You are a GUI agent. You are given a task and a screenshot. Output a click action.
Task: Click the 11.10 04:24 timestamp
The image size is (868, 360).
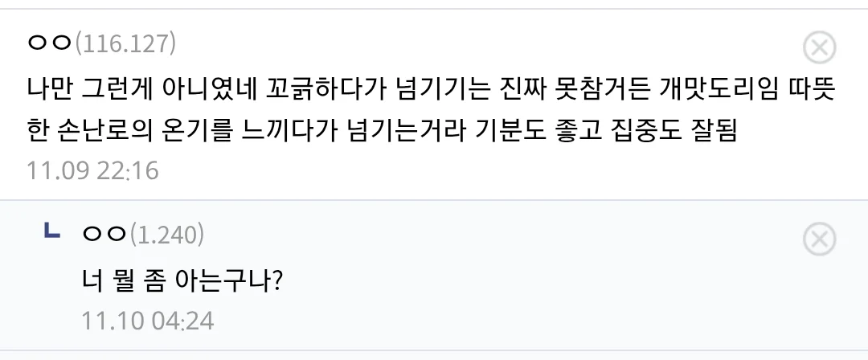[147, 321]
